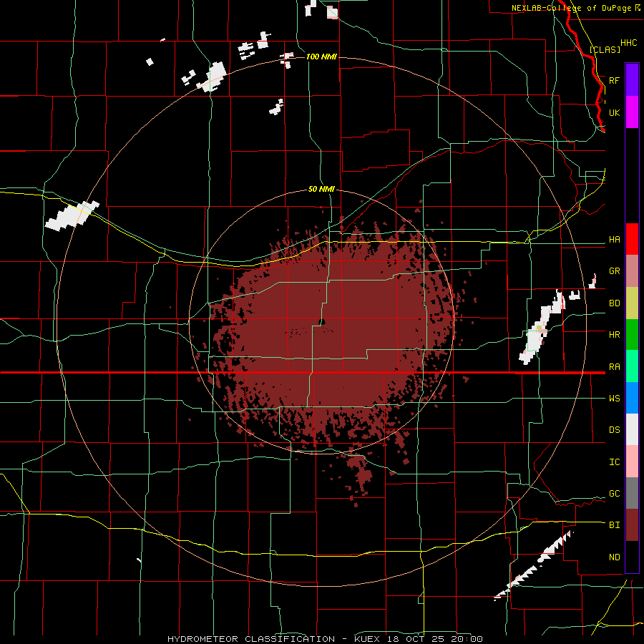644x644 pixels.
Task: Click the 'IC' legend label
Action: pos(615,462)
